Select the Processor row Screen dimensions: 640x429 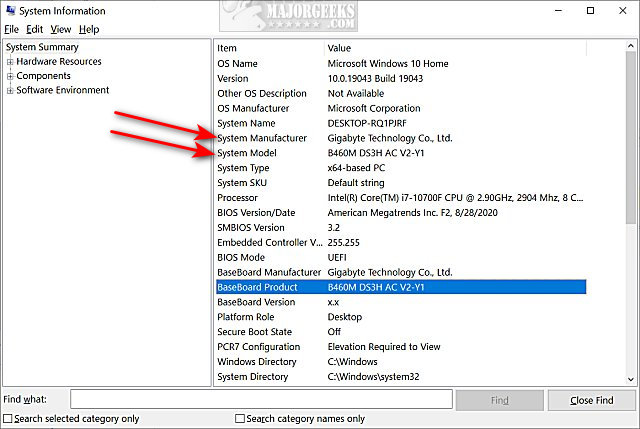[x=401, y=198]
